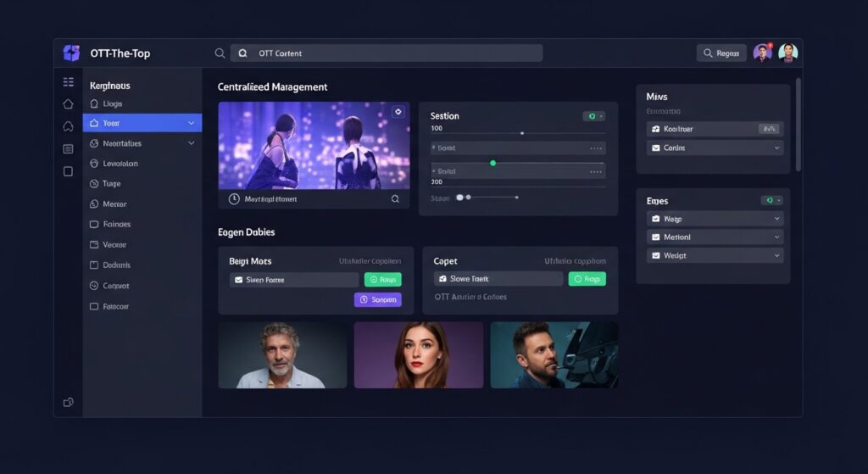Select Dodurris in the sidebar menu
The width and height of the screenshot is (868, 474).
click(116, 265)
